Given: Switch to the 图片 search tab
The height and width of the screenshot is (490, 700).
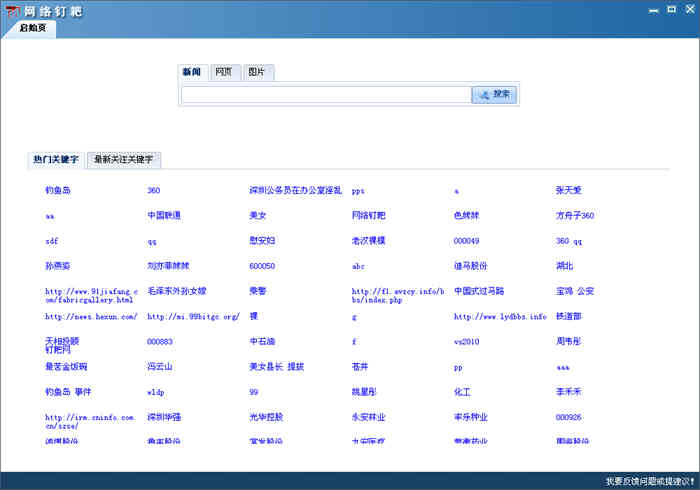Looking at the screenshot, I should pos(257,73).
